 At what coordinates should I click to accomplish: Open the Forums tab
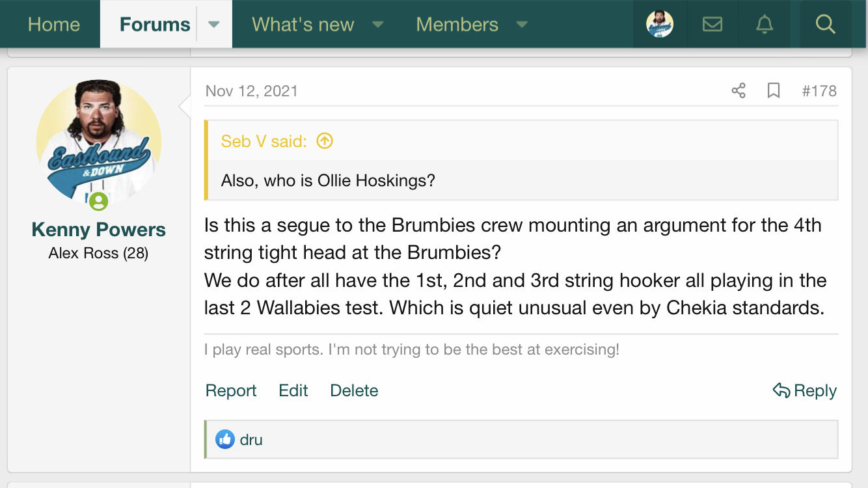coord(155,25)
